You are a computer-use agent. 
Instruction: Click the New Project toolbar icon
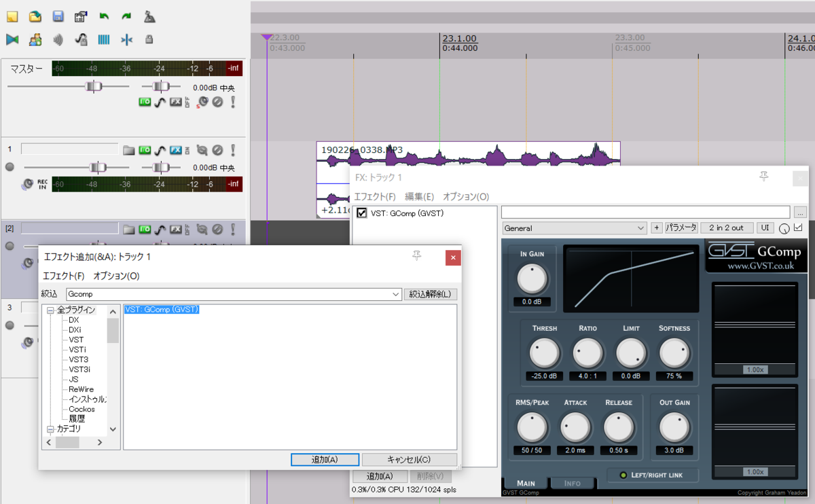click(x=12, y=16)
